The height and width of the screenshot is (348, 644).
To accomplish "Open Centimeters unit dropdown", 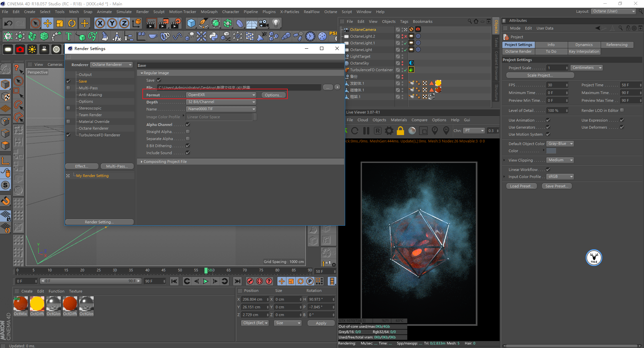I will point(587,68).
